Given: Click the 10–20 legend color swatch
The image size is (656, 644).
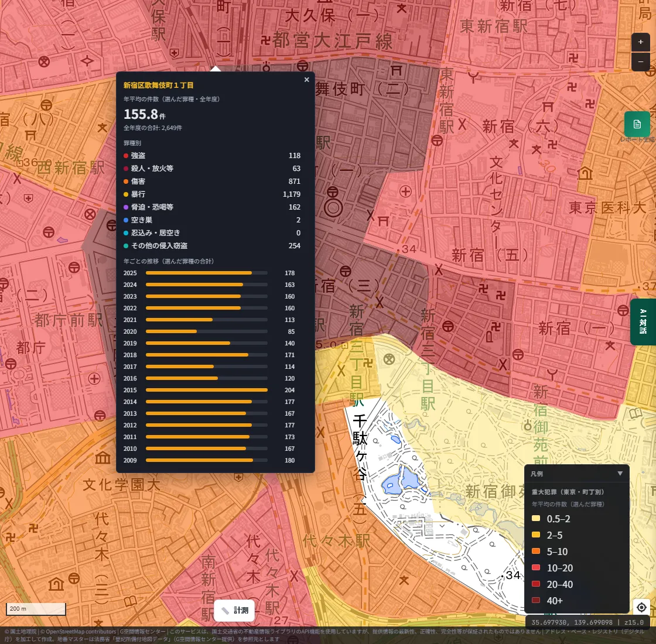Looking at the screenshot, I should click(535, 567).
